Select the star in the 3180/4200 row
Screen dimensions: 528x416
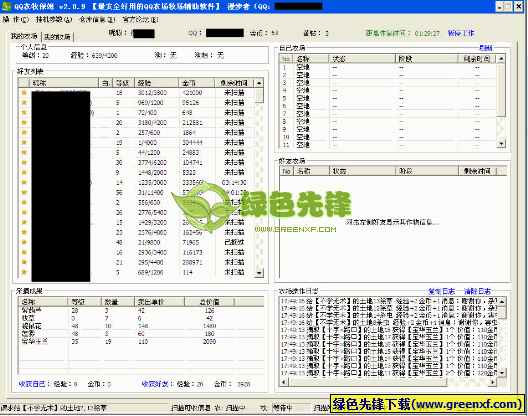coord(24,122)
